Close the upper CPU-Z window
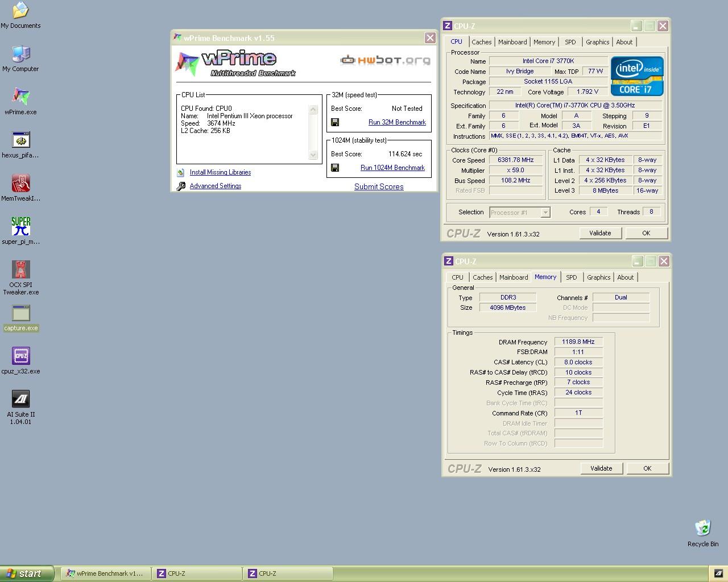Screen dimensions: 728x582 (x=663, y=26)
